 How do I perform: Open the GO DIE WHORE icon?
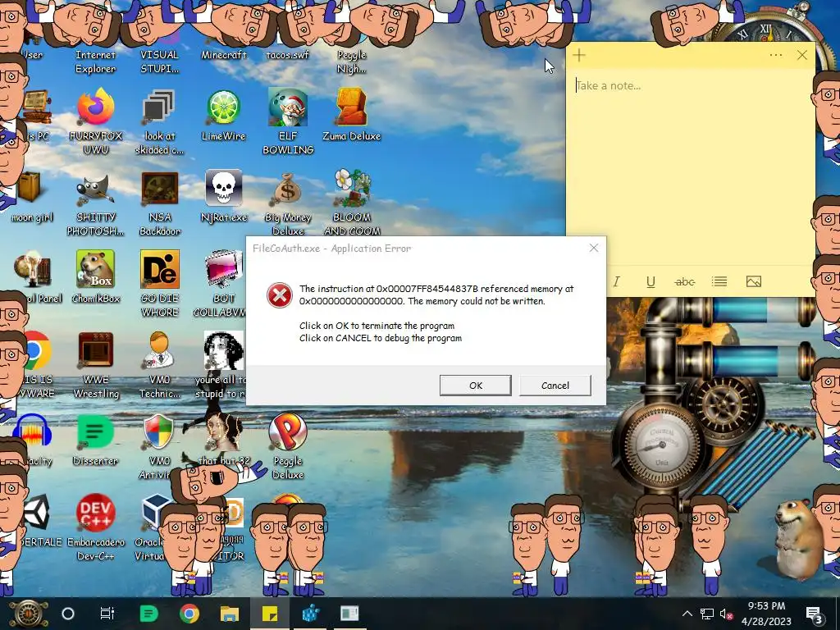coord(160,269)
